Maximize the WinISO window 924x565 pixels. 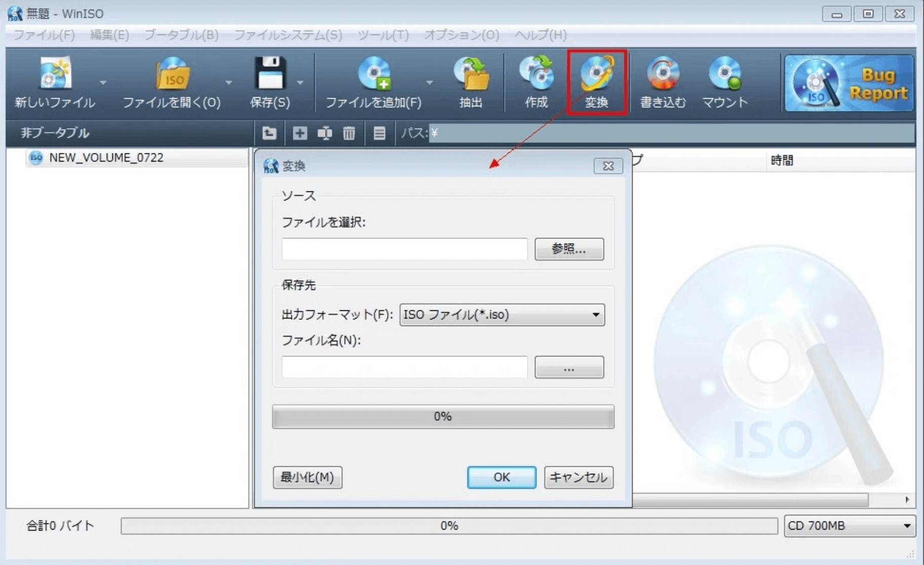(x=868, y=14)
